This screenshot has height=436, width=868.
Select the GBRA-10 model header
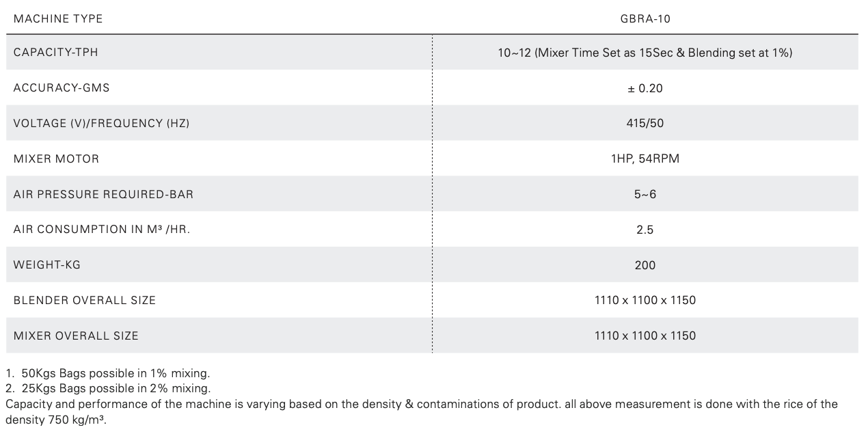pos(645,18)
